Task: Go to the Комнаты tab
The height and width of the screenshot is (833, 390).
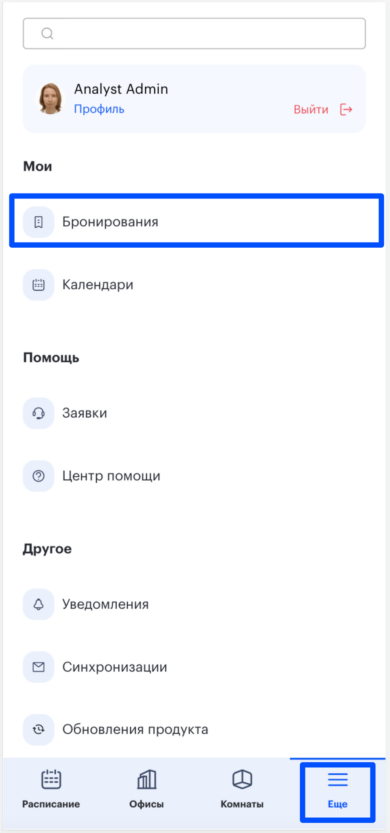Action: tap(242, 789)
